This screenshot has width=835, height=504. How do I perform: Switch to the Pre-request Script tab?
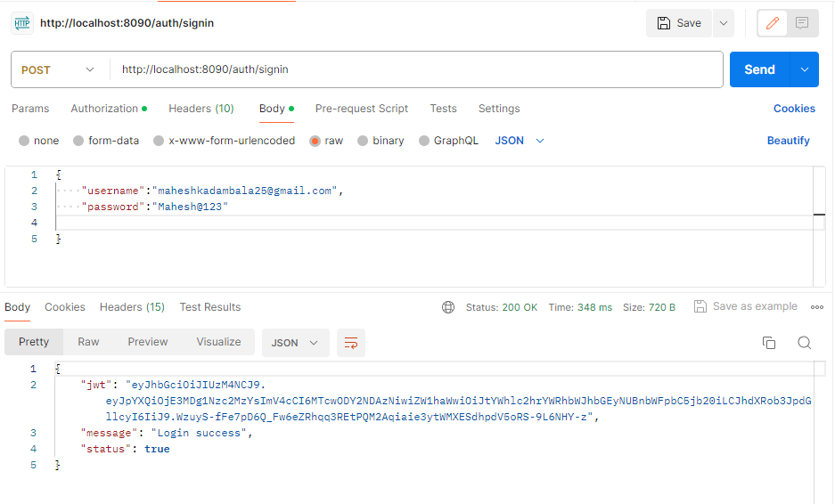point(361,109)
